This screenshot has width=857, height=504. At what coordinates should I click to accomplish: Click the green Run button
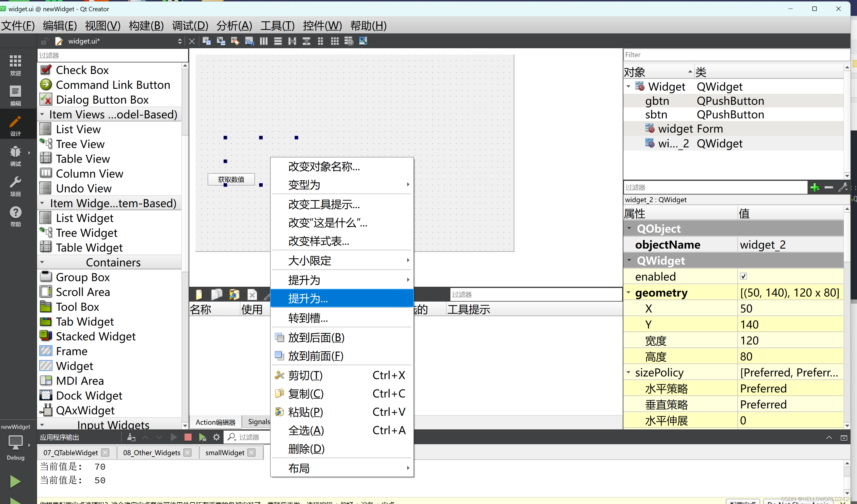15,482
